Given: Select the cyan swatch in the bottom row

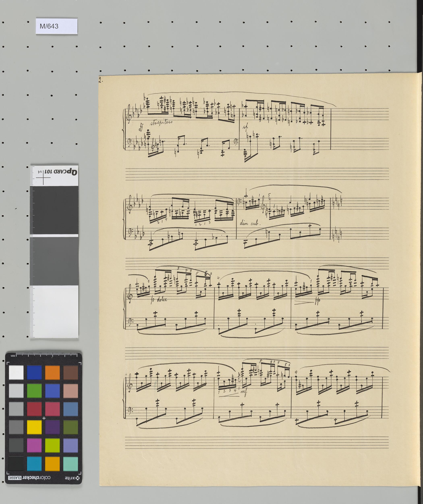Looking at the screenshot, I should coord(34,464).
